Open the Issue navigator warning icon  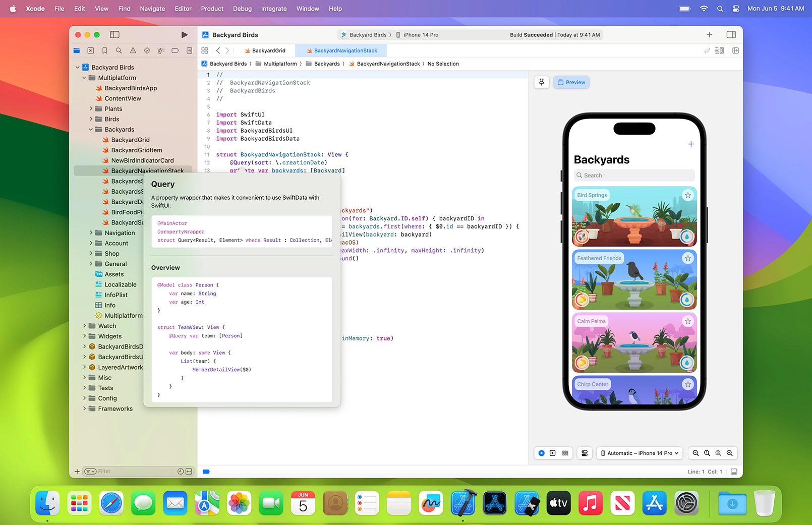pyautogui.click(x=133, y=50)
